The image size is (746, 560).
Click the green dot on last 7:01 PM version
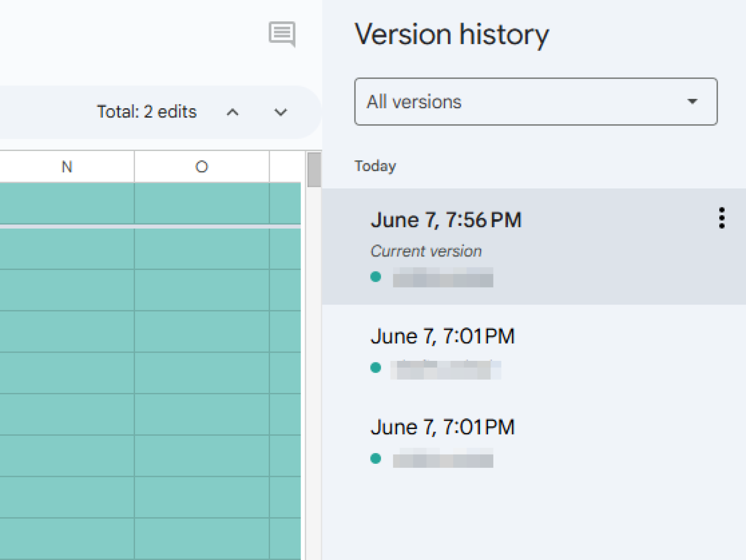tap(376, 458)
